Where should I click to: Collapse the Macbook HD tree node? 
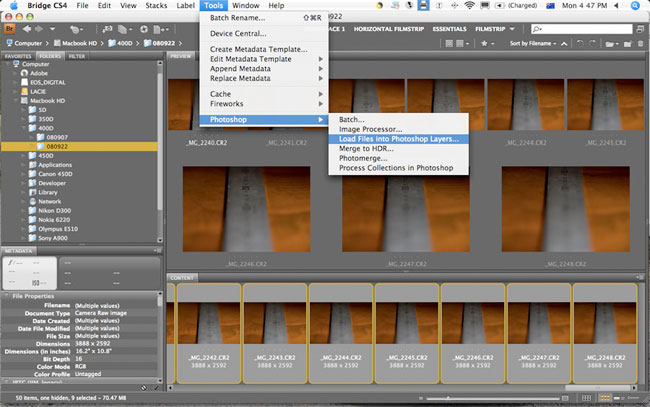pos(16,101)
